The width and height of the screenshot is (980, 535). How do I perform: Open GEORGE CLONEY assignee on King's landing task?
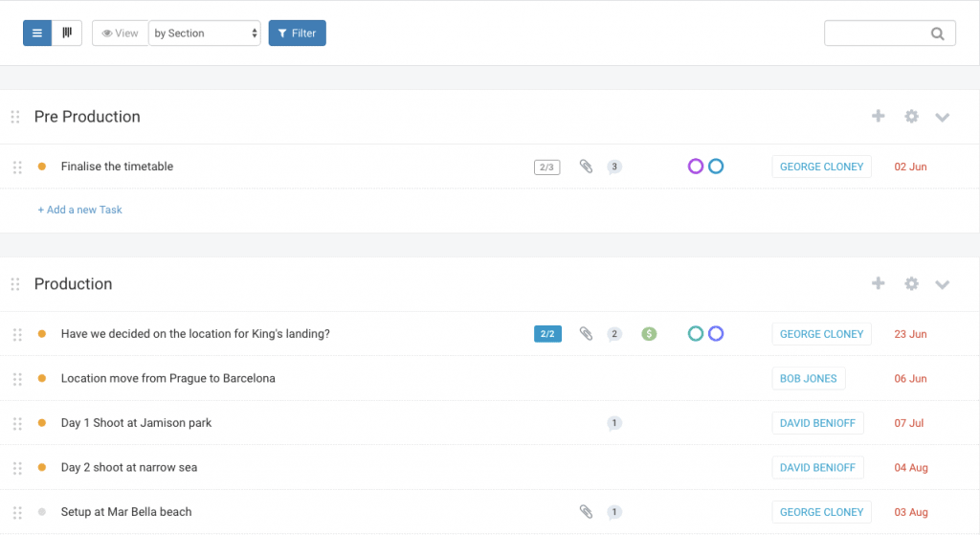click(x=821, y=334)
